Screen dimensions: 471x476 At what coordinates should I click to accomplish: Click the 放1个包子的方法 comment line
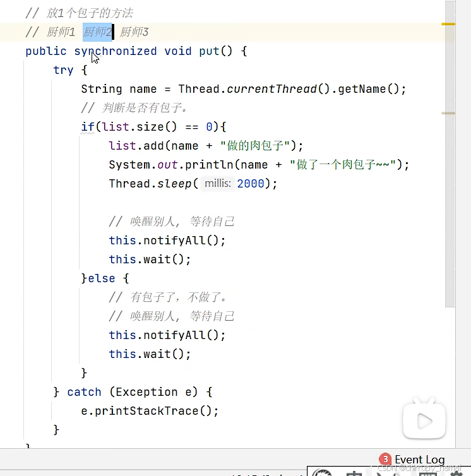coord(80,13)
